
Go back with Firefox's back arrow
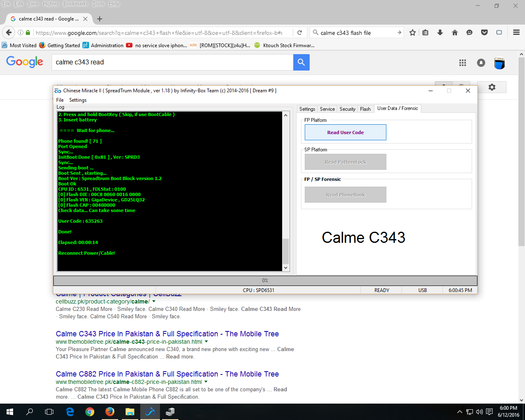tap(9, 33)
